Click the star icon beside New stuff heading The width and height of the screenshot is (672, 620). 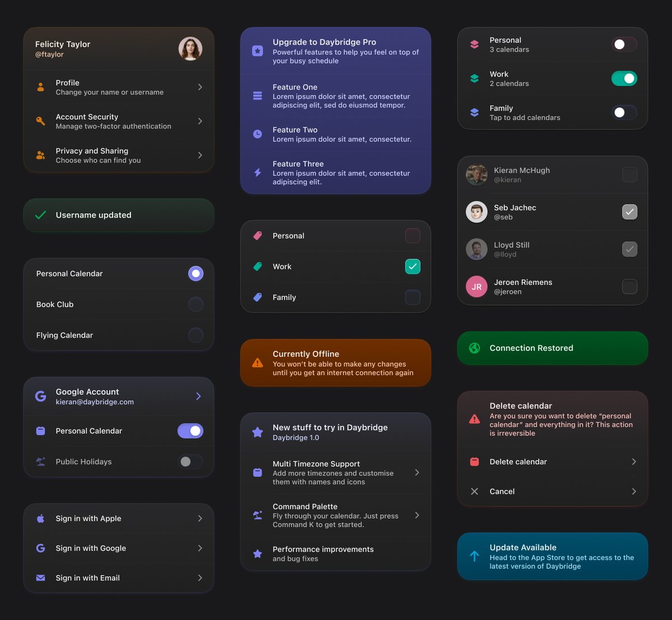pyautogui.click(x=258, y=432)
